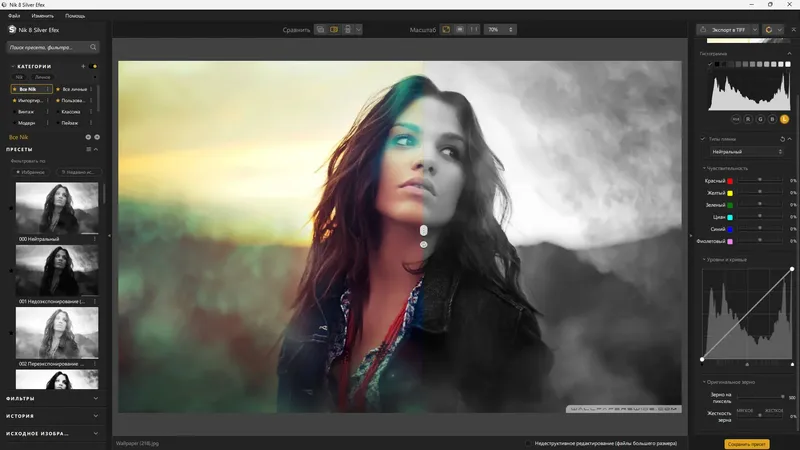Collapse the Категории section
800x450 pixels.
pos(13,66)
